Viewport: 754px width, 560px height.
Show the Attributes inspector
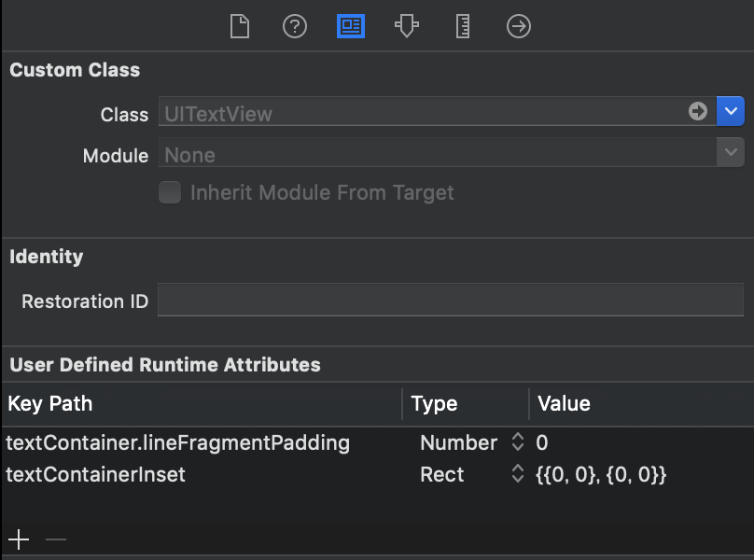tap(406, 26)
